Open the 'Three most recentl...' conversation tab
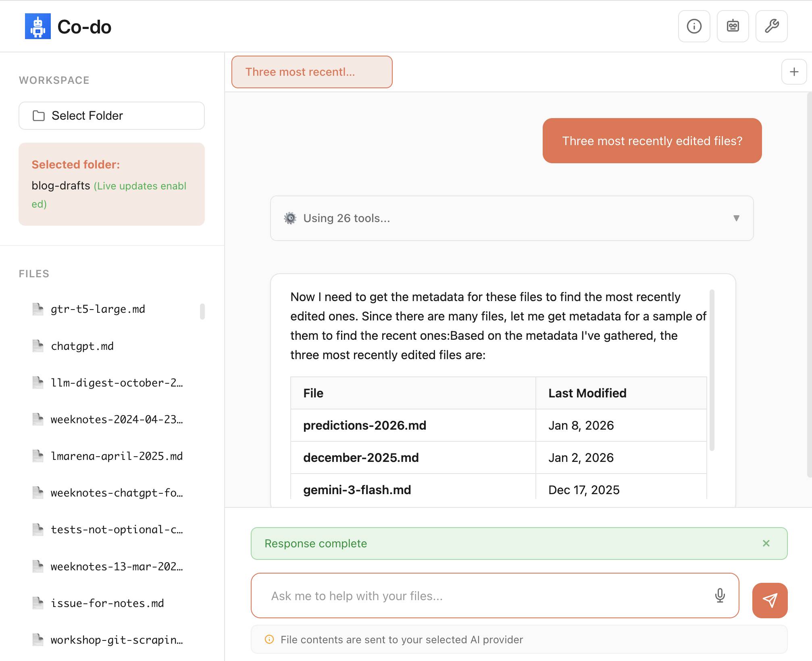Image resolution: width=812 pixels, height=661 pixels. 311,72
